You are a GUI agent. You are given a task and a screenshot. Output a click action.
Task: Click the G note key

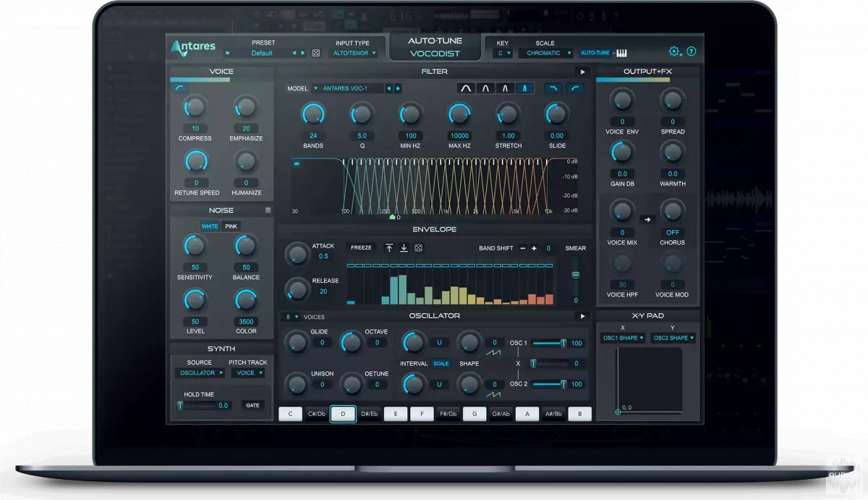pyautogui.click(x=475, y=414)
